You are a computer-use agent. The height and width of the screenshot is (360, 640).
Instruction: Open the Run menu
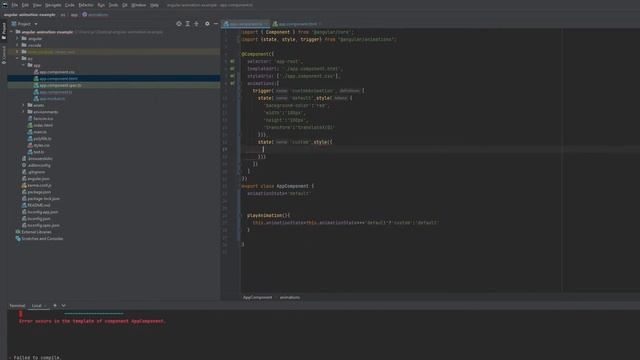click(x=101, y=5)
